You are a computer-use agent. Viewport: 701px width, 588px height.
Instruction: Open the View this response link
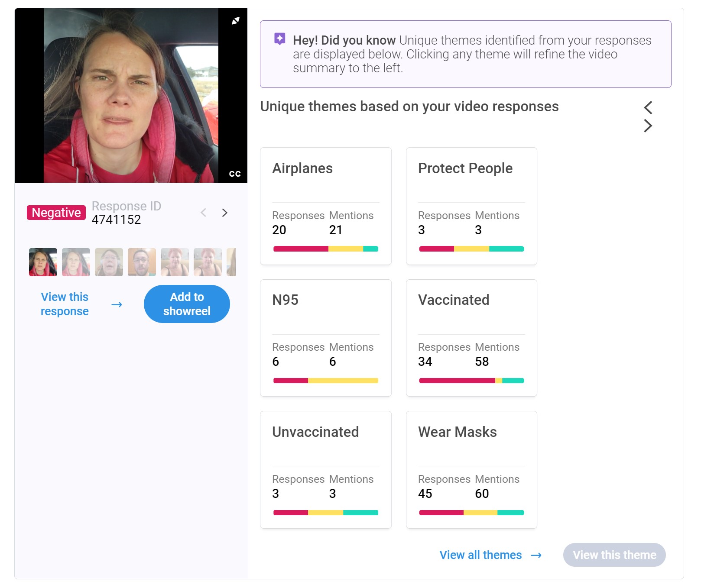(x=65, y=304)
